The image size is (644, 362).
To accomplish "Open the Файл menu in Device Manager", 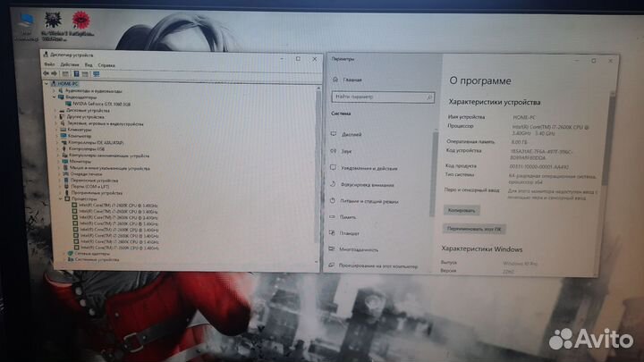I will (x=49, y=64).
